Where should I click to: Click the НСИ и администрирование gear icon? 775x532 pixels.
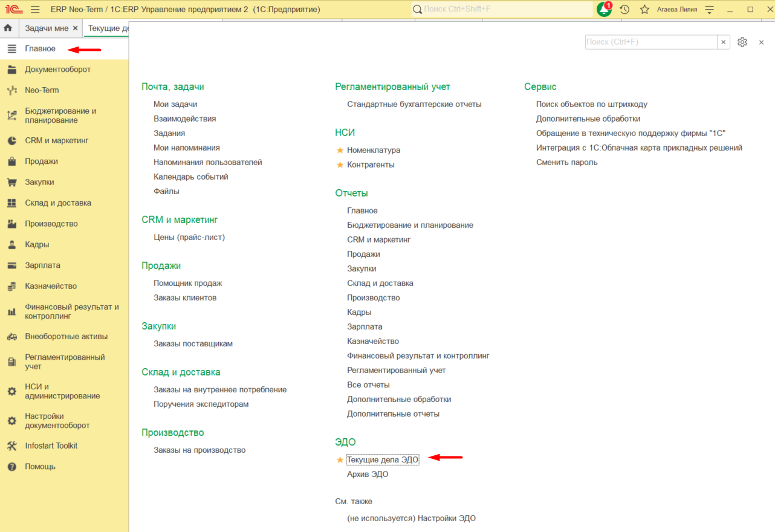[11, 392]
